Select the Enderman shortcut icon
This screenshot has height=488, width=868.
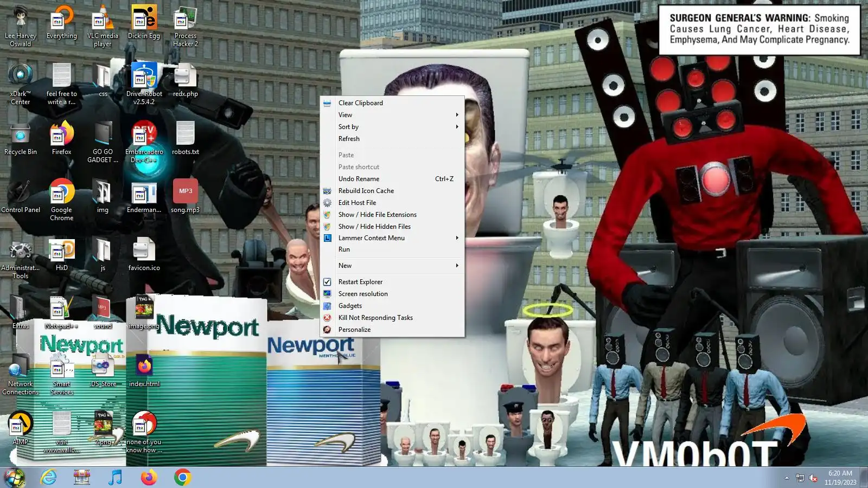click(x=144, y=196)
